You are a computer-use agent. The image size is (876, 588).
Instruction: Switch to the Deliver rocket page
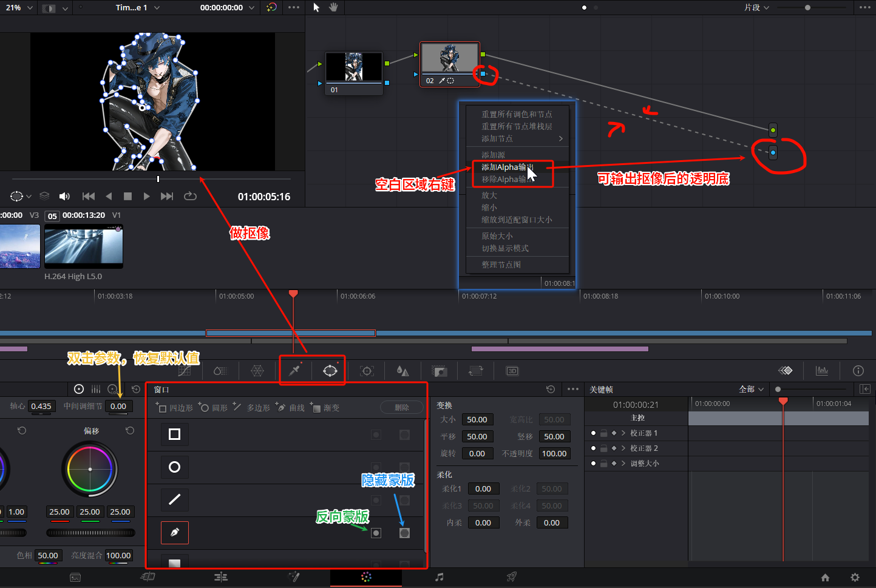(x=512, y=576)
